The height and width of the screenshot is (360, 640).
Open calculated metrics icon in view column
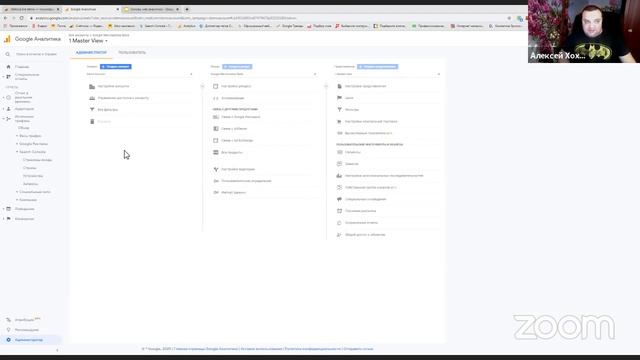[x=339, y=133]
